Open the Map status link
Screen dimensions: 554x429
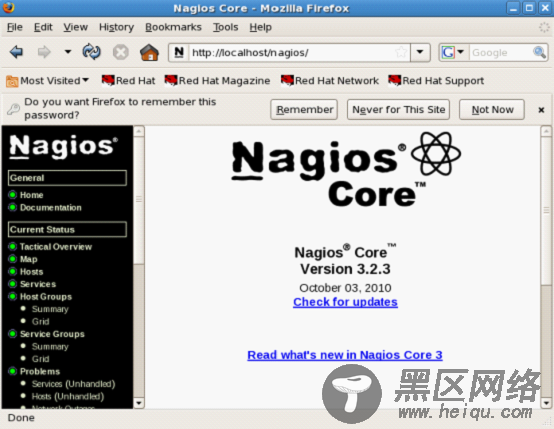[28, 259]
